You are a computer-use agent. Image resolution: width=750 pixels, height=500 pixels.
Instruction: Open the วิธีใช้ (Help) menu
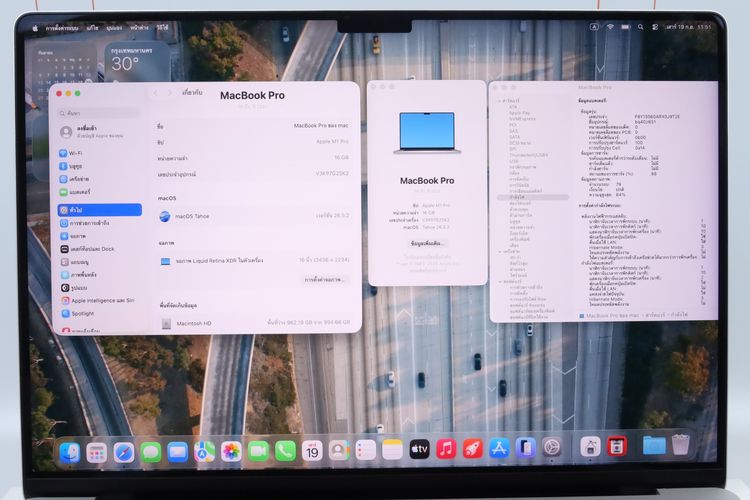click(163, 27)
